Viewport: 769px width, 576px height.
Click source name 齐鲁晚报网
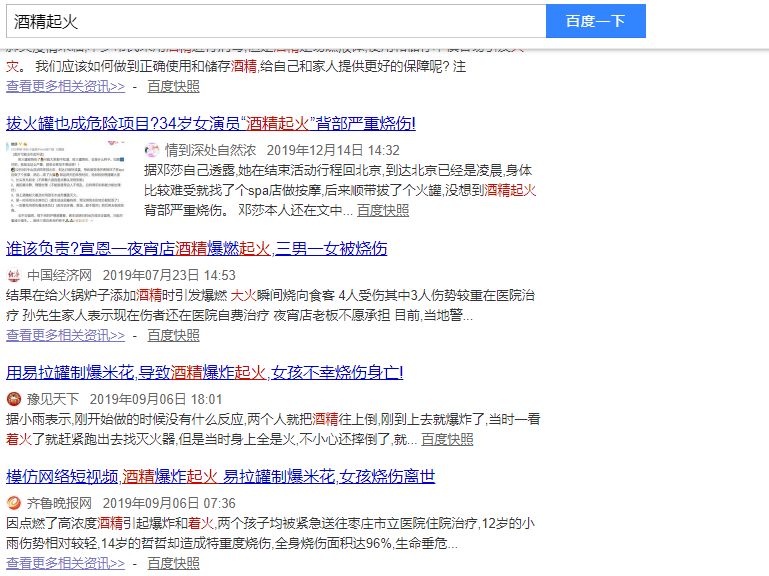pyautogui.click(x=59, y=503)
